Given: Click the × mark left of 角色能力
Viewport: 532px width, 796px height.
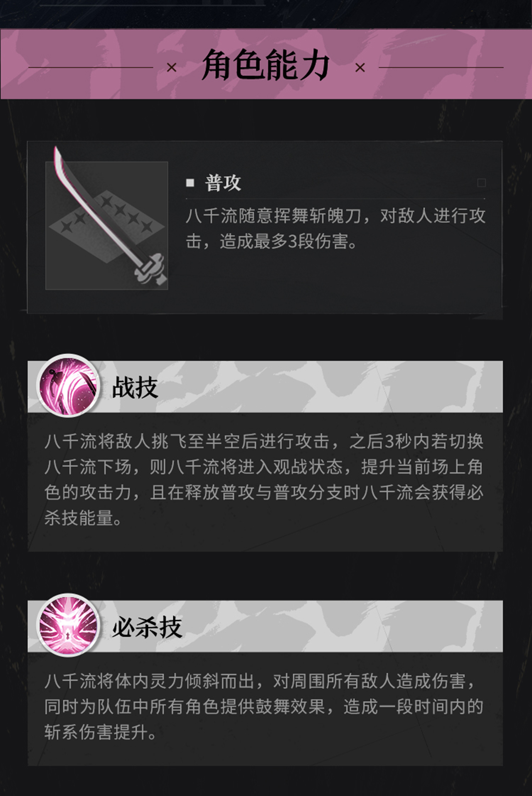Looking at the screenshot, I should click(x=171, y=67).
